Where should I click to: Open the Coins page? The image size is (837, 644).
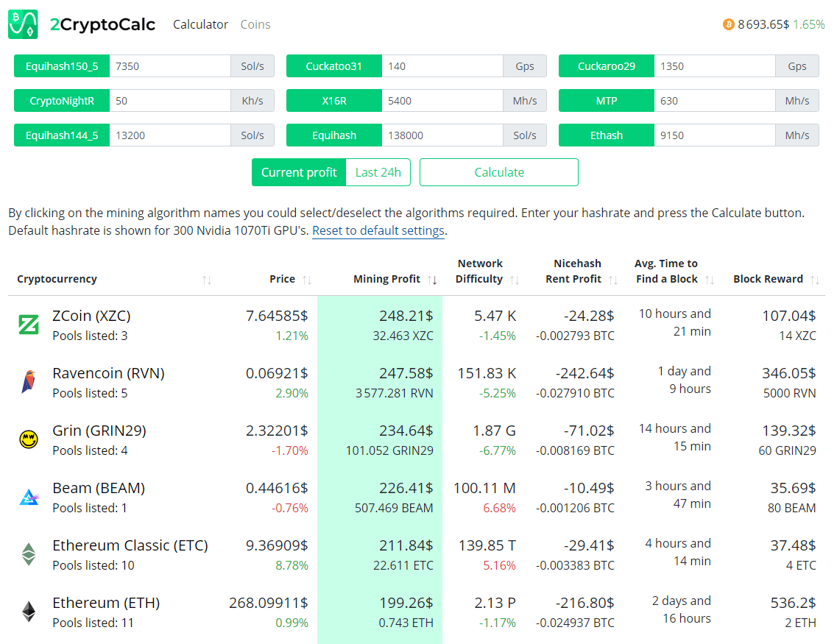pos(255,24)
